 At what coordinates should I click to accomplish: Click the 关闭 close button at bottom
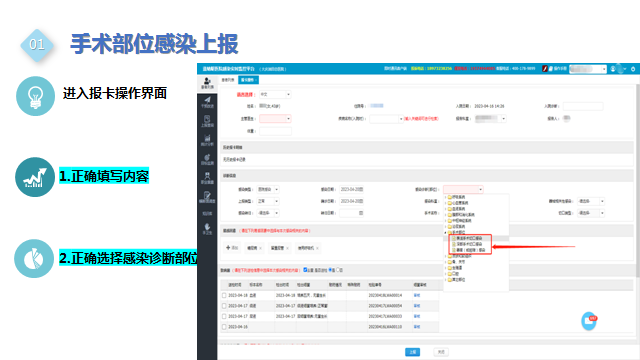[x=441, y=352]
